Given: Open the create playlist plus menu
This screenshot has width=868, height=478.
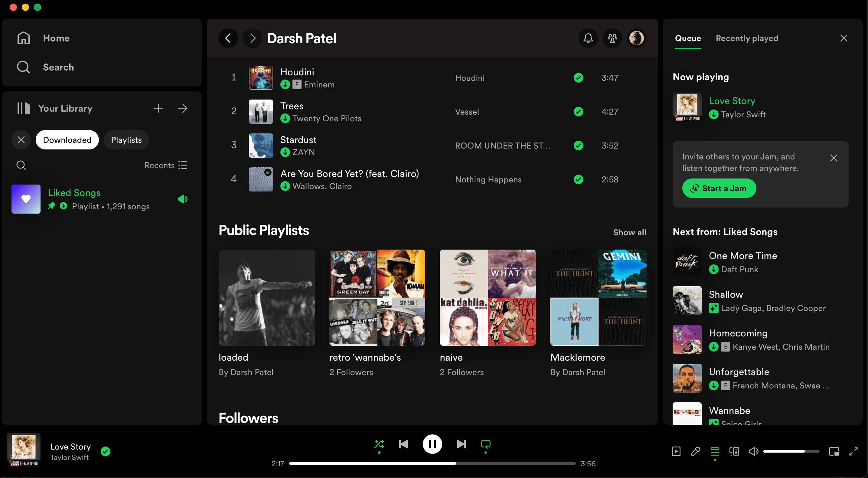Looking at the screenshot, I should (158, 108).
